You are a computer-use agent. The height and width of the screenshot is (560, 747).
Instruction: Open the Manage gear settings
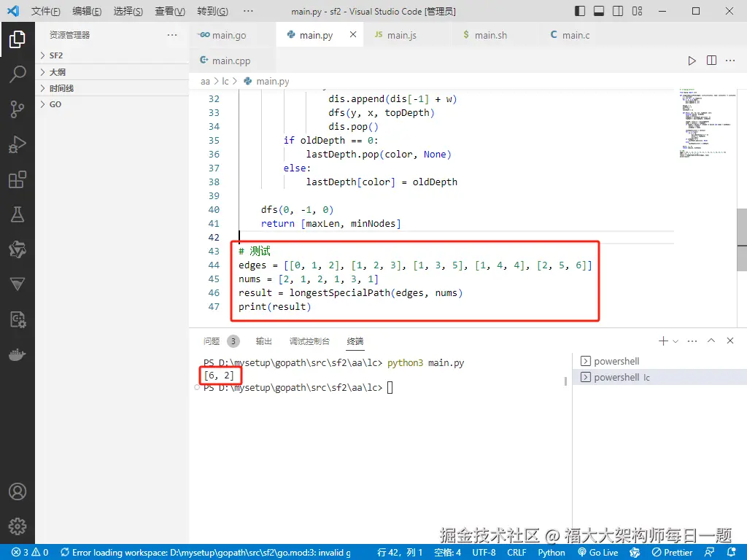[18, 526]
